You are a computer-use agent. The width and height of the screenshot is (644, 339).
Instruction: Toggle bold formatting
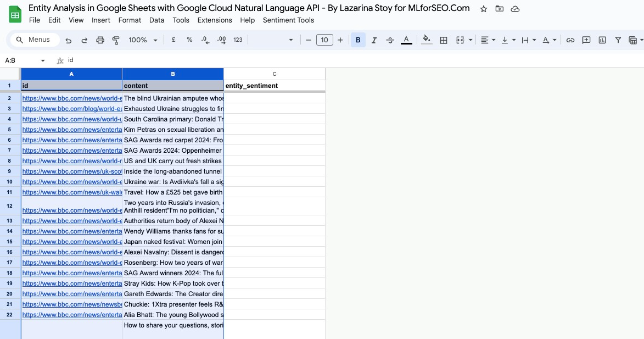[358, 40]
